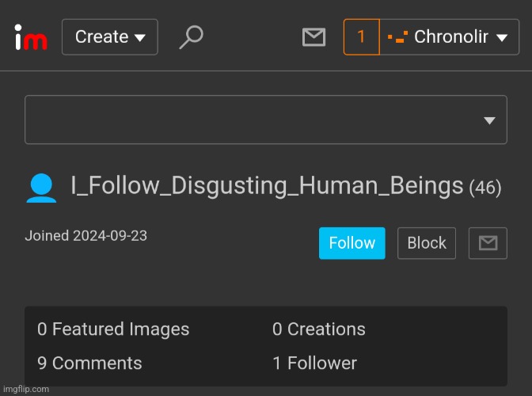
Task: Click the orange Chronolir pixel avatar icon
Action: tap(397, 37)
